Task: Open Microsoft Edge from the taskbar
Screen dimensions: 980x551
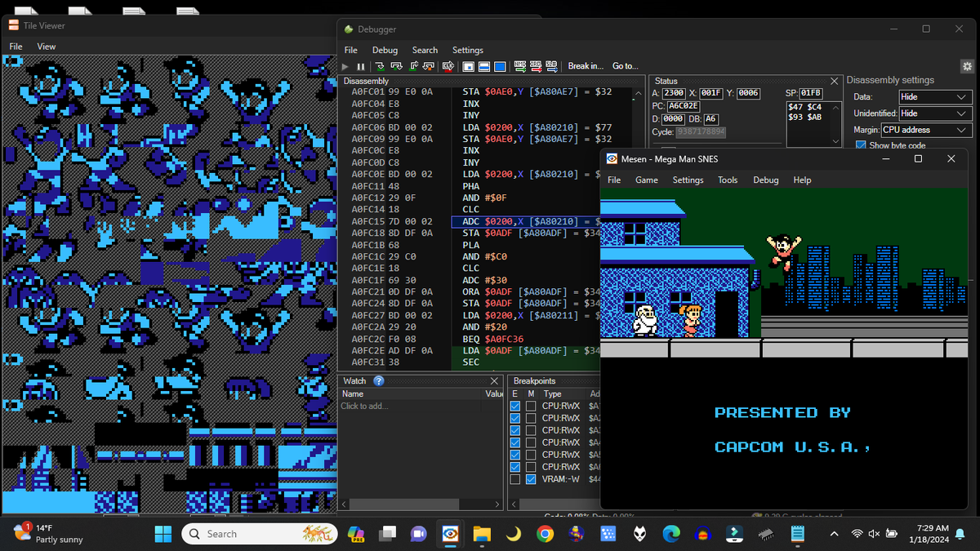Action: [671, 534]
